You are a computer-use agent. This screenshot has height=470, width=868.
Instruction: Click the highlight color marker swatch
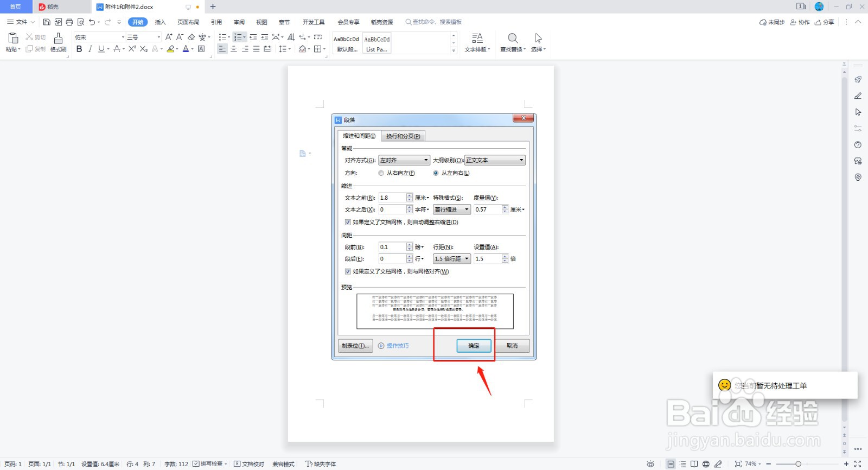(170, 49)
